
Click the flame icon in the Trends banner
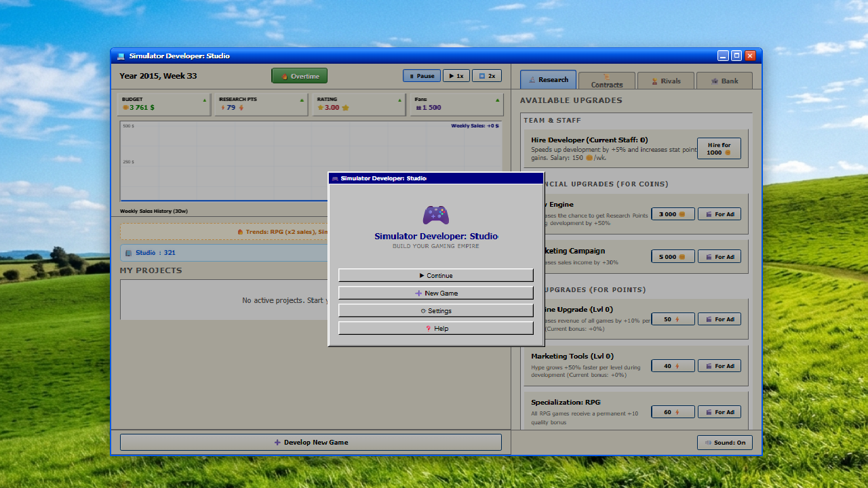[x=240, y=232]
